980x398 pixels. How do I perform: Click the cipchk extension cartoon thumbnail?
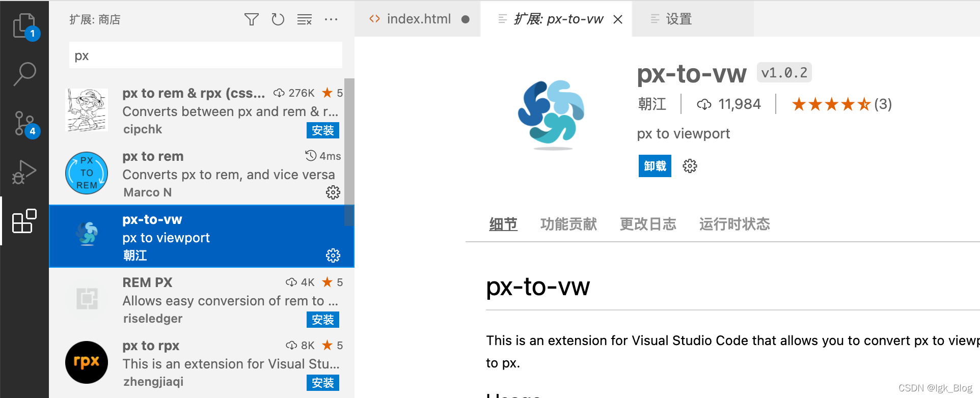(x=87, y=110)
